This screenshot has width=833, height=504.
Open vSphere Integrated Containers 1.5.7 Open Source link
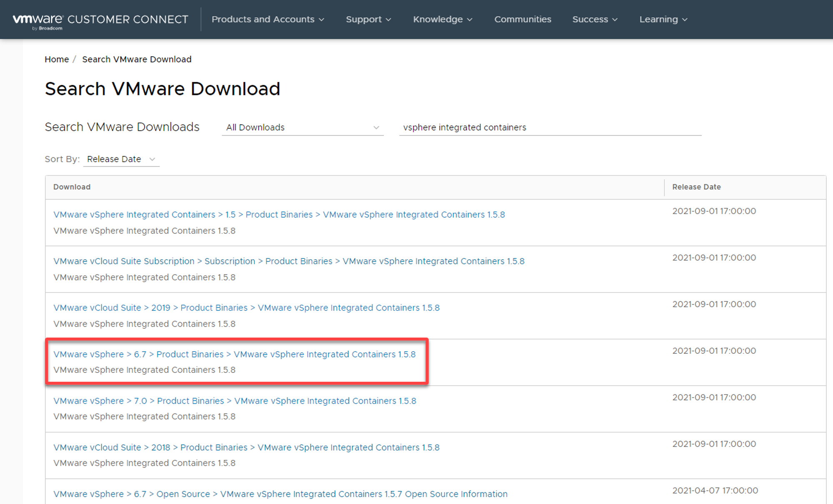[x=280, y=494]
